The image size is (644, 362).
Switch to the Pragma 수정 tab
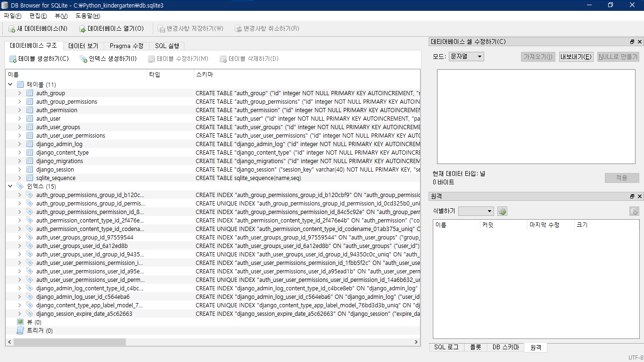[126, 46]
